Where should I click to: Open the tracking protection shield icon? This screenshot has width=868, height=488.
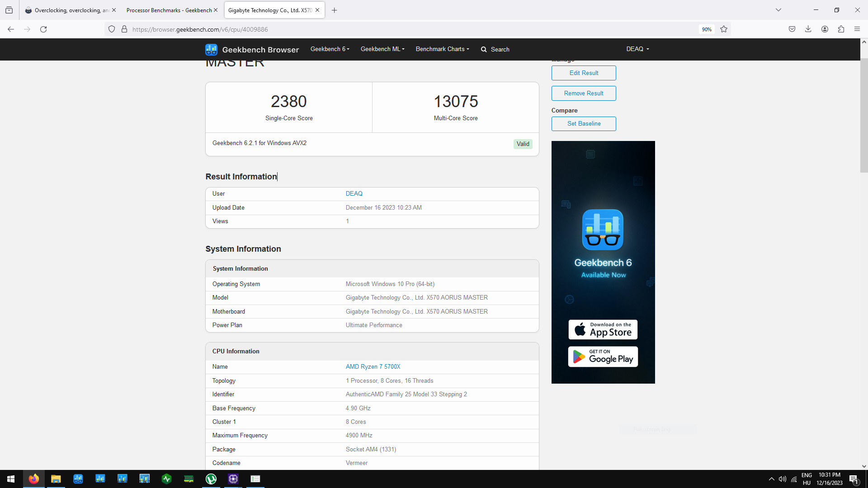coord(112,29)
